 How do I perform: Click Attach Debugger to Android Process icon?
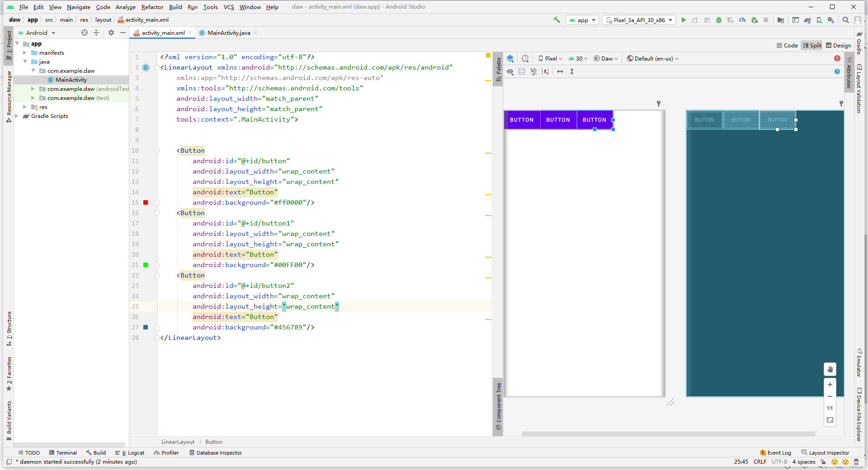754,20
